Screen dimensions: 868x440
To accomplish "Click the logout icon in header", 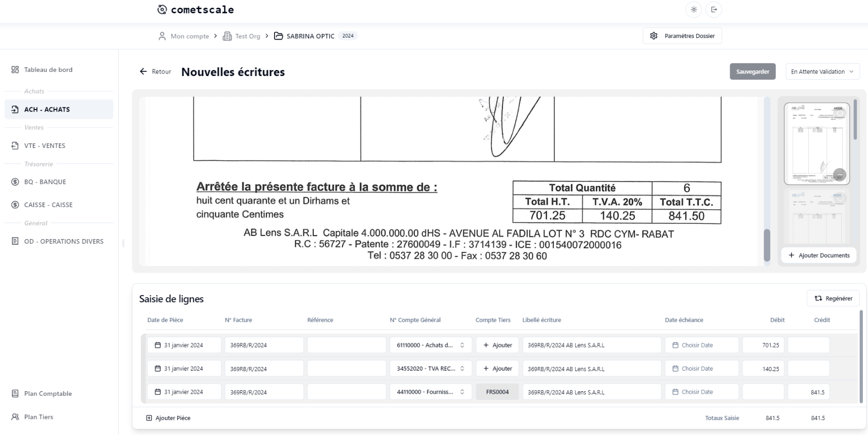I will (x=714, y=9).
